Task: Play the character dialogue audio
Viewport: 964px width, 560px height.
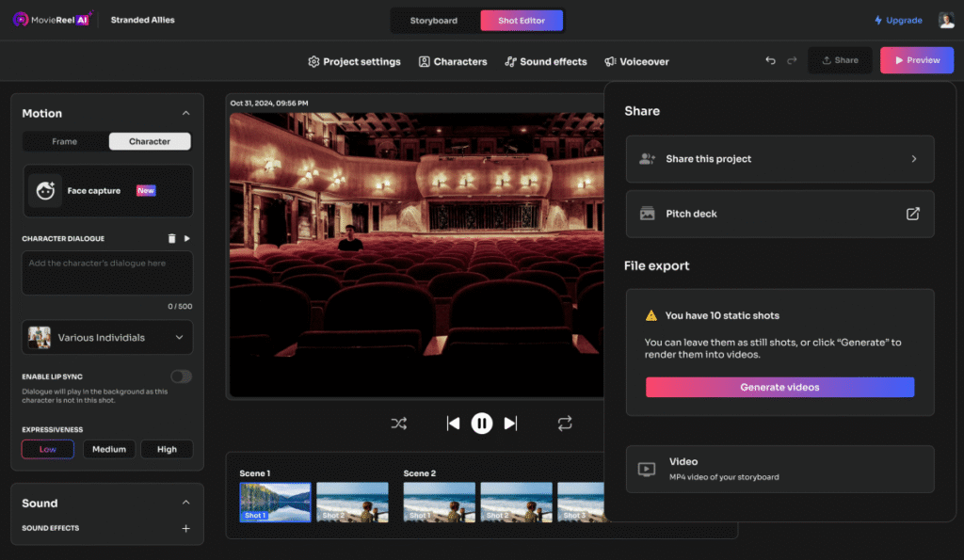Action: click(x=186, y=239)
